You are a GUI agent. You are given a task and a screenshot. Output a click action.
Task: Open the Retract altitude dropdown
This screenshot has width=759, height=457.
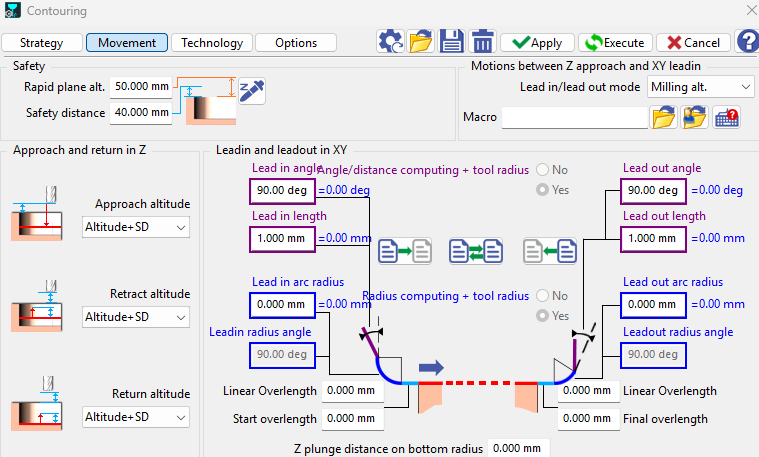[135, 317]
